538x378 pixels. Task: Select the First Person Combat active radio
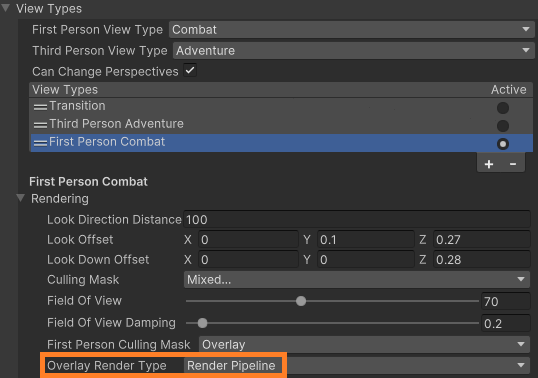click(503, 144)
